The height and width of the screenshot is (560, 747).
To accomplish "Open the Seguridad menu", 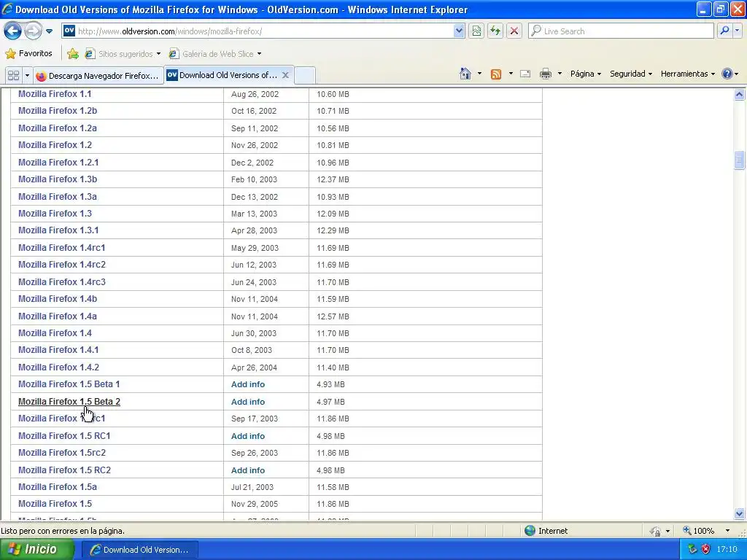I will (x=631, y=74).
